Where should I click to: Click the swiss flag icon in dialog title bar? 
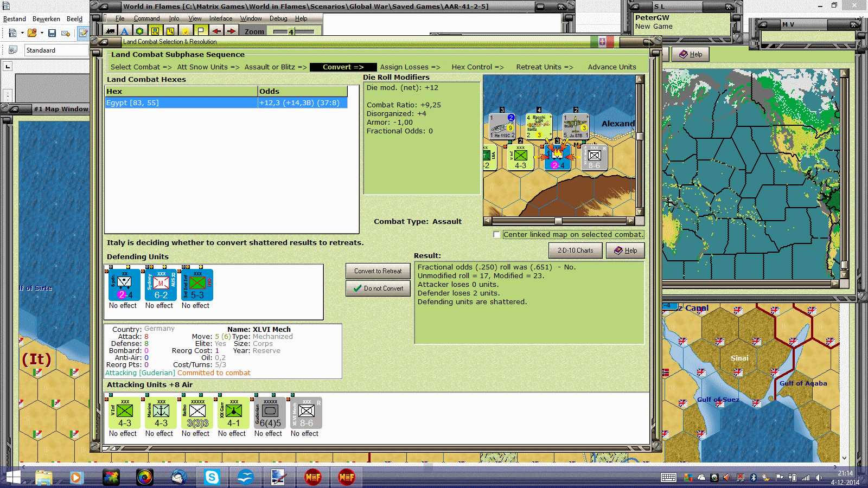602,41
